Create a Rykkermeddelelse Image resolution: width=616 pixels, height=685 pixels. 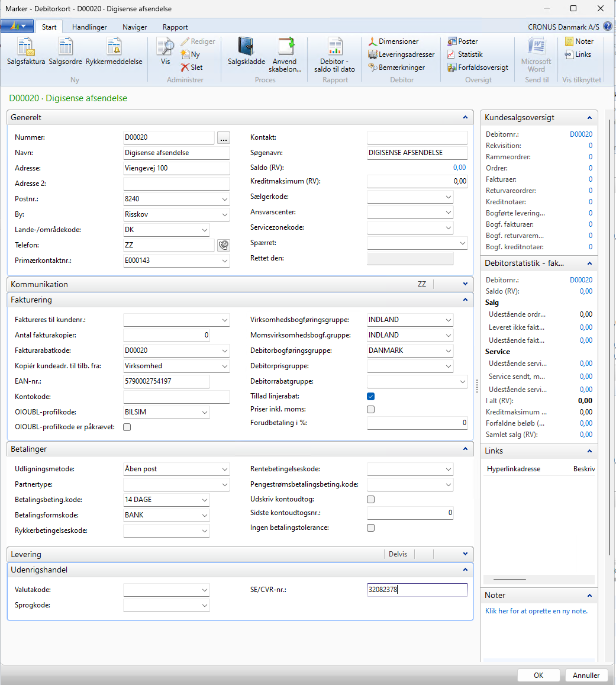114,52
